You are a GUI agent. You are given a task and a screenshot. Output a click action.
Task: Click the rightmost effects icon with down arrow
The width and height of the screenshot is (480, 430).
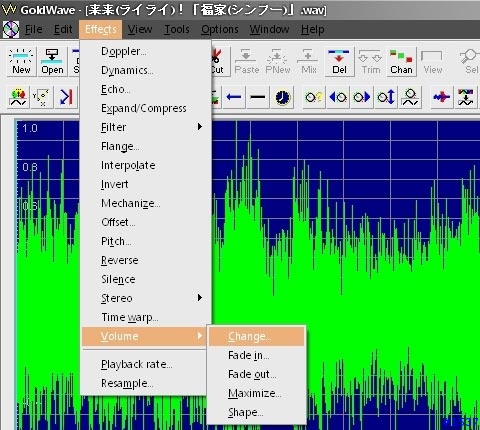pyautogui.click(x=466, y=97)
